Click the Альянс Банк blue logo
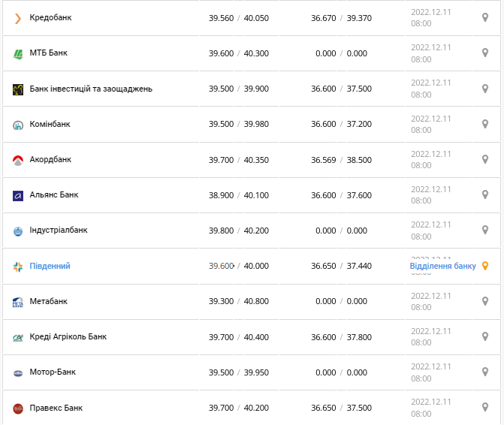 tap(18, 196)
